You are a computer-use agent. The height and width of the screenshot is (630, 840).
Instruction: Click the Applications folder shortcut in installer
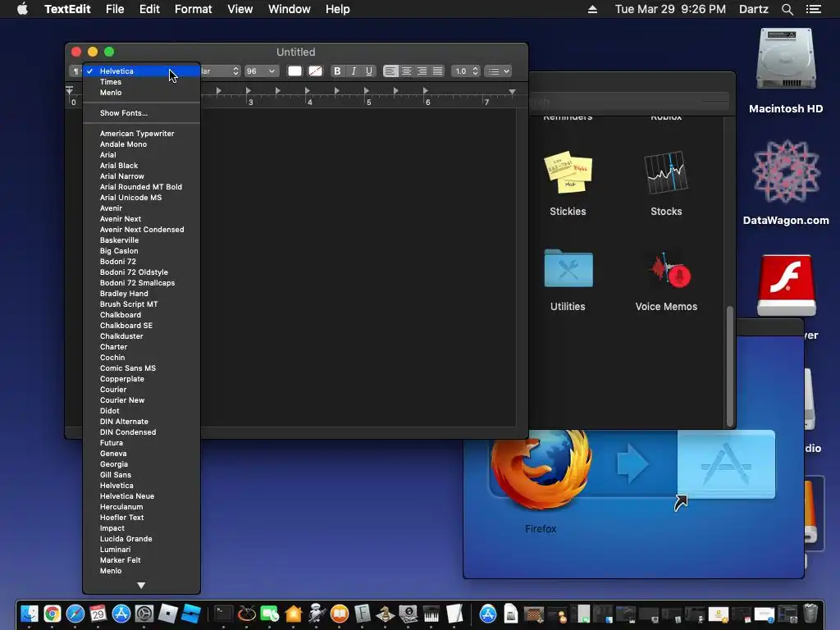point(726,464)
